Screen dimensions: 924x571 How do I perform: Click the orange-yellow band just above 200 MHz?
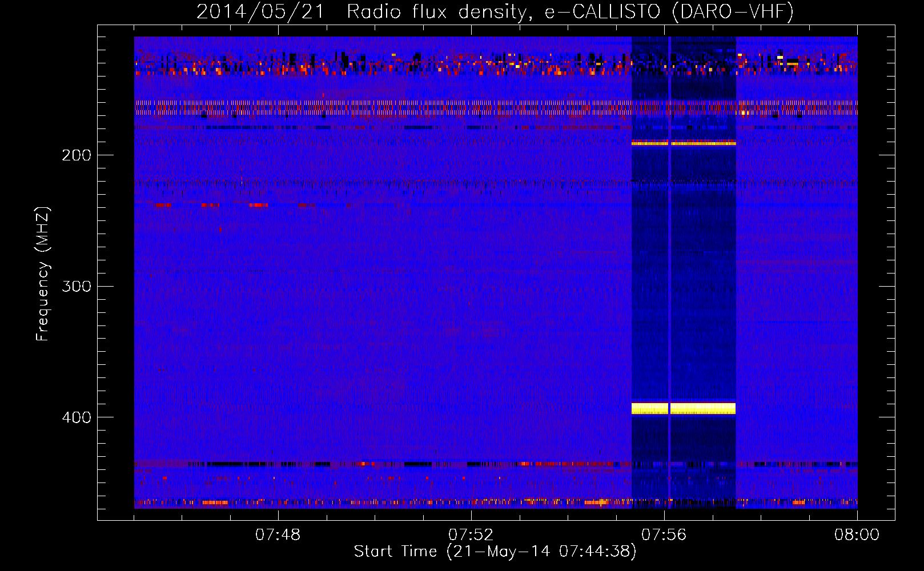click(684, 143)
